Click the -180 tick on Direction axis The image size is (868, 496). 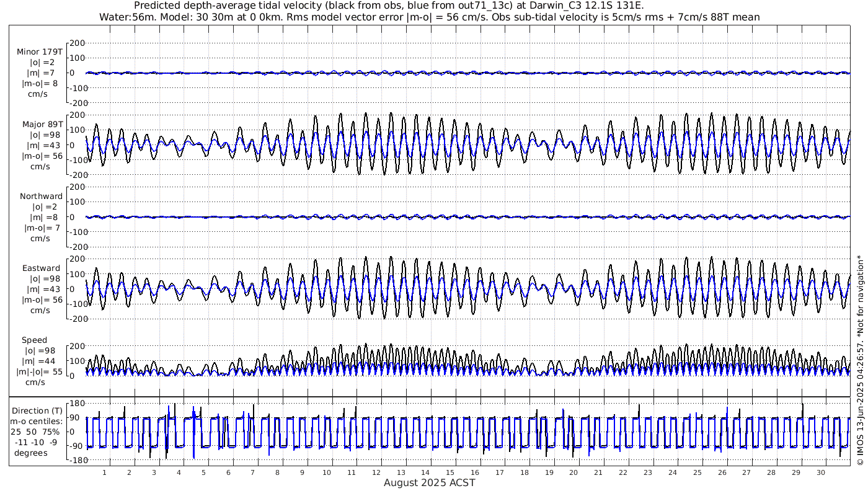point(74,460)
